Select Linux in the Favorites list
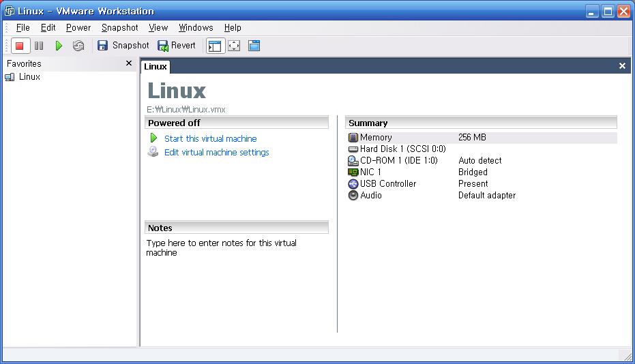 tap(29, 76)
